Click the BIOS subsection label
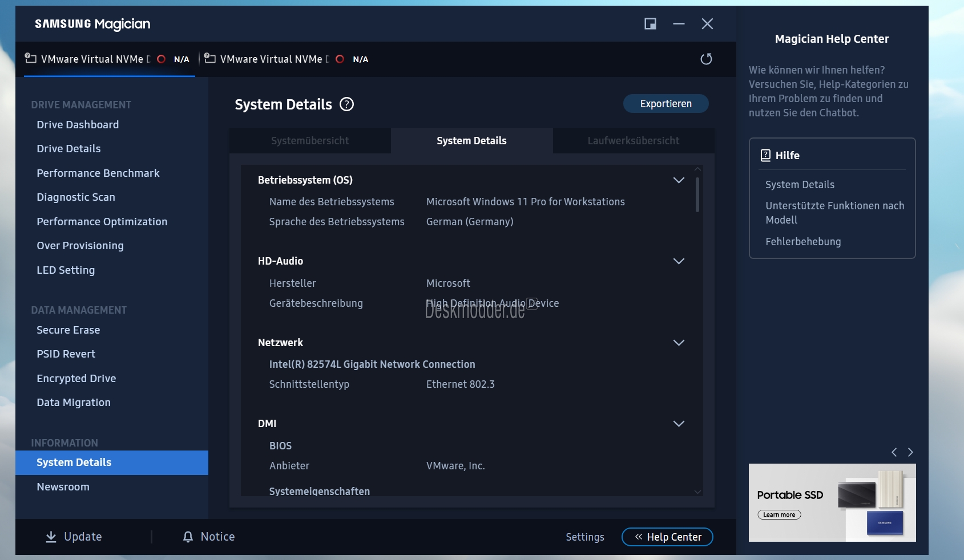The image size is (964, 560). (x=280, y=446)
